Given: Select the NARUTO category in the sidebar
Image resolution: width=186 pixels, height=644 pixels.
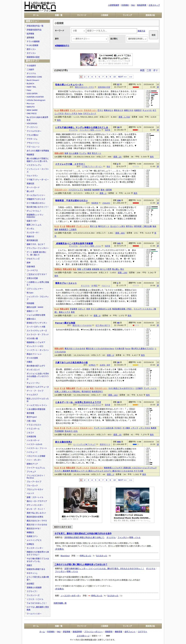Looking at the screenshot, I should tap(31, 107).
